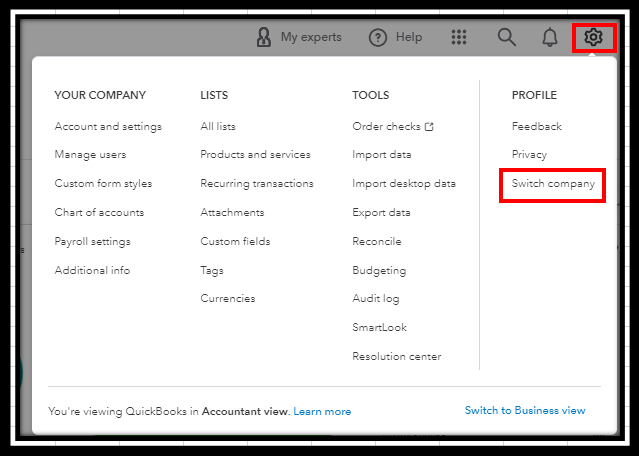Select Recurring transactions under Lists
639x456 pixels.
tap(256, 184)
